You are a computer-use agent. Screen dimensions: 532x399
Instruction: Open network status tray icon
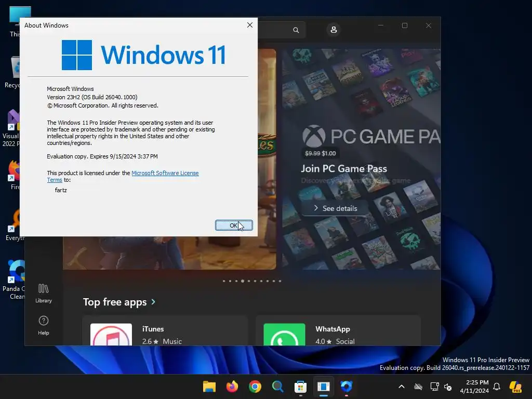click(434, 387)
